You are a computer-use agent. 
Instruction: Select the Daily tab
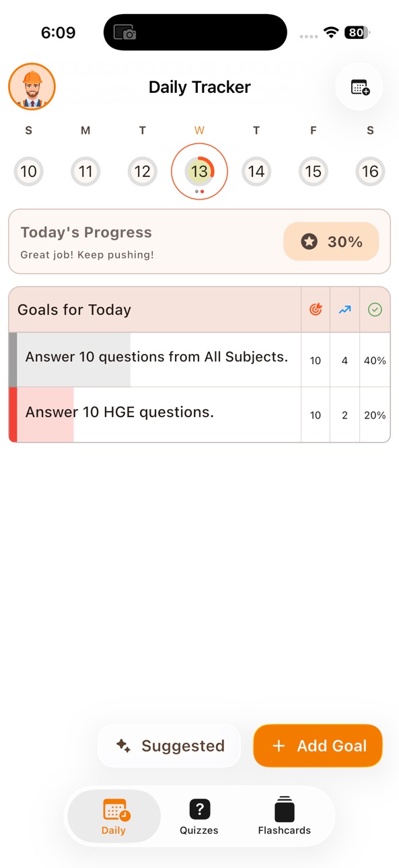(x=114, y=816)
